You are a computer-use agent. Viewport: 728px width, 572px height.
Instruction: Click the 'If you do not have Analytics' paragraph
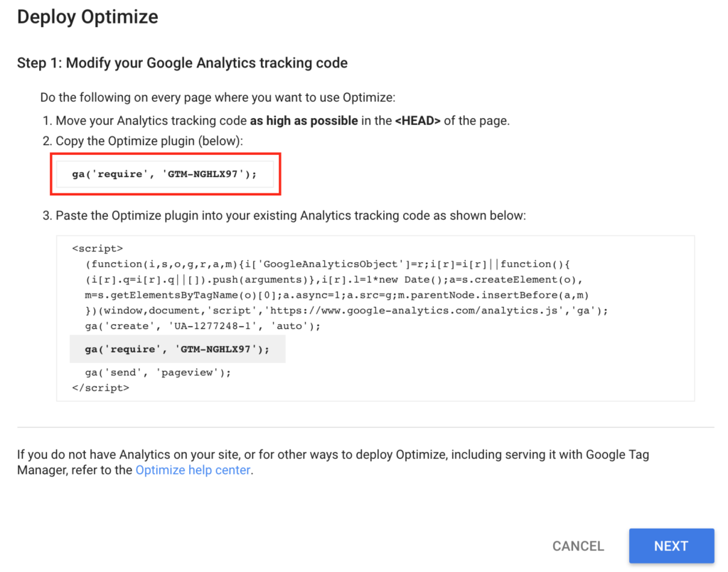coord(333,455)
